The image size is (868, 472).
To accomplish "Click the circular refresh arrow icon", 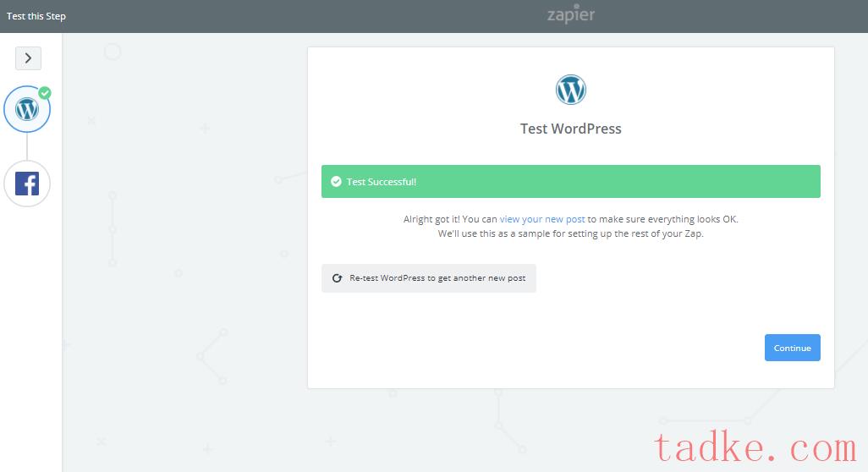I will coord(337,278).
